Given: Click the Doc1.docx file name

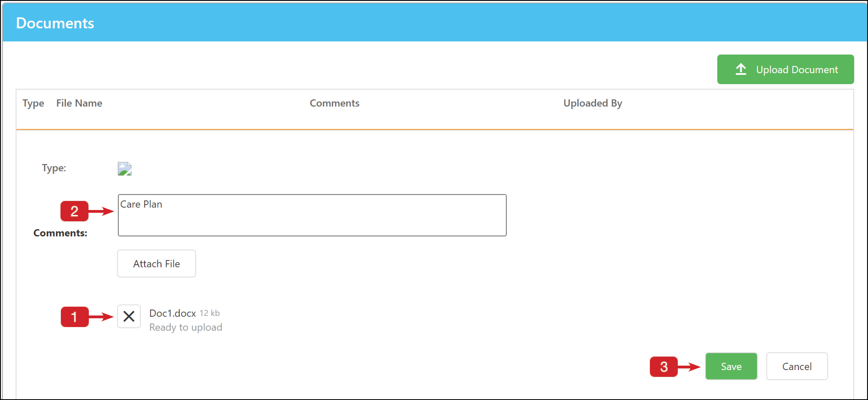Looking at the screenshot, I should coord(173,313).
